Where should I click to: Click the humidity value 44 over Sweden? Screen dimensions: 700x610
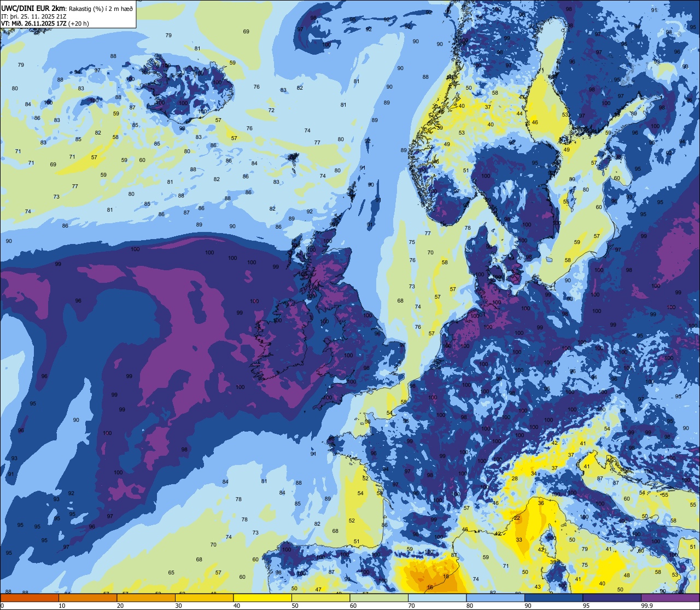[520, 113]
